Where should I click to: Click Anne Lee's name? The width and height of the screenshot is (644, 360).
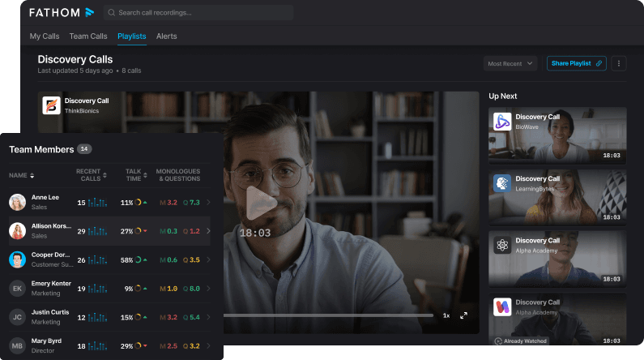point(45,197)
